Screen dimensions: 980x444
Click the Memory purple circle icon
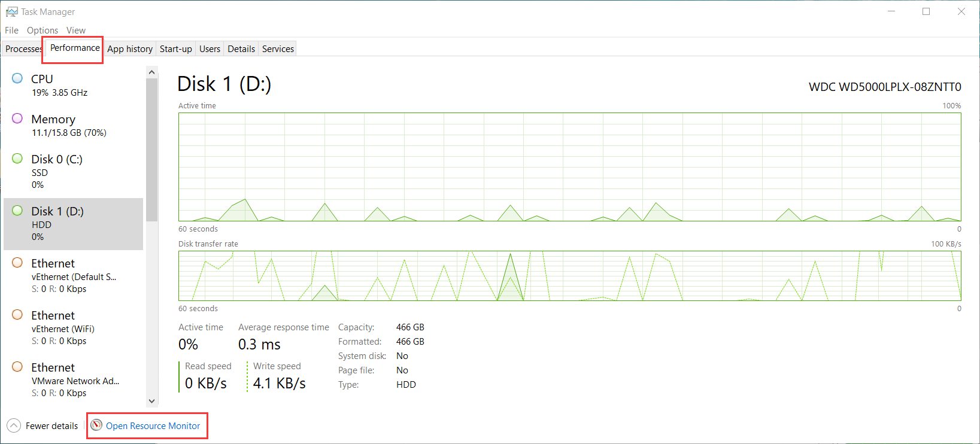pyautogui.click(x=17, y=118)
